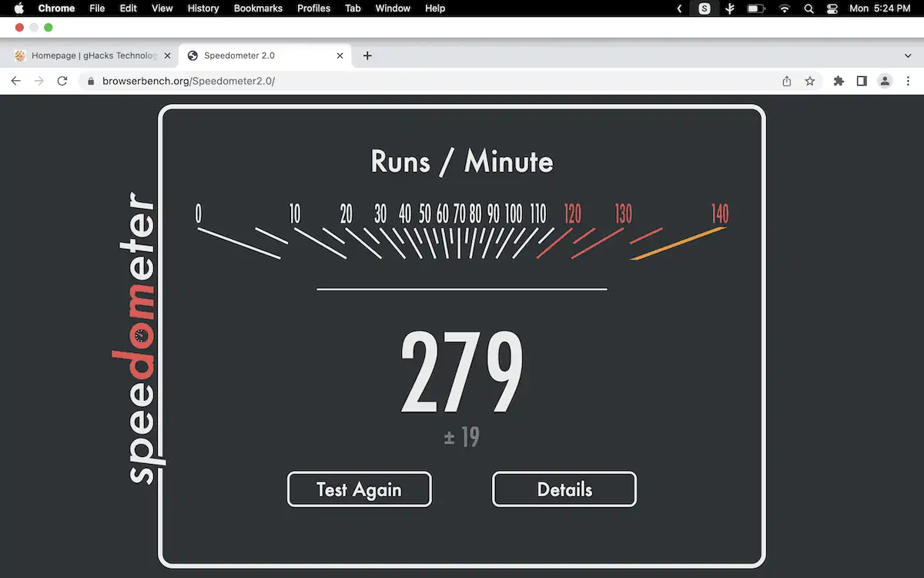The height and width of the screenshot is (578, 924).
Task: Click the Test Again button
Action: (359, 489)
